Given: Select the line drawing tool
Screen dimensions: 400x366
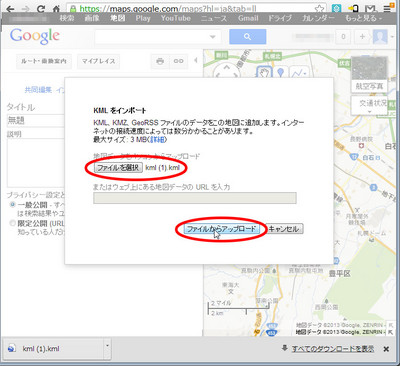Looking at the screenshot, I should [298, 72].
